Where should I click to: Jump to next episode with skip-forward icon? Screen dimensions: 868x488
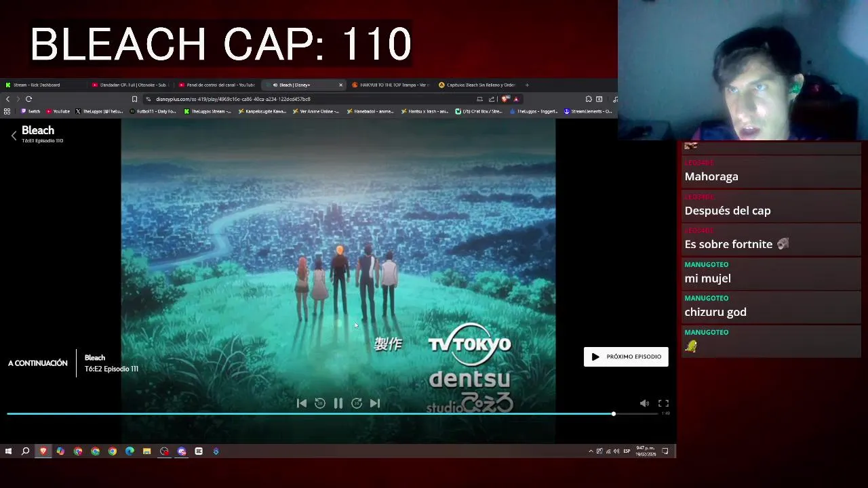(375, 403)
